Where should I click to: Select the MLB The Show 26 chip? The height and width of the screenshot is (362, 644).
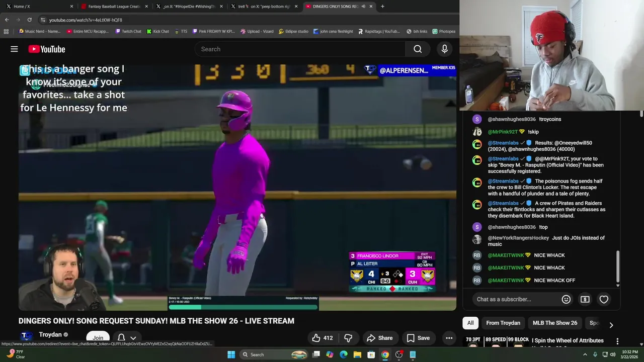pyautogui.click(x=555, y=323)
